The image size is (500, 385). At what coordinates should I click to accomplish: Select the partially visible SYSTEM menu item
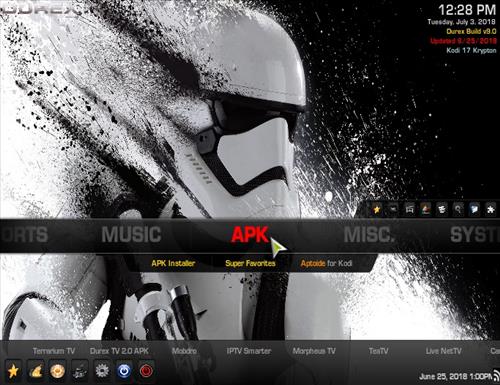(475, 235)
